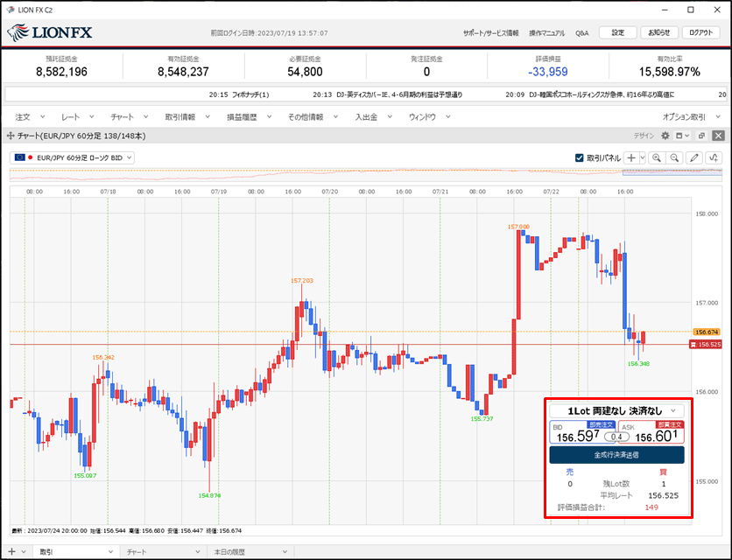This screenshot has width=732, height=560.
Task: Click the ASK 即買注文 buy button
Action: pyautogui.click(x=651, y=432)
